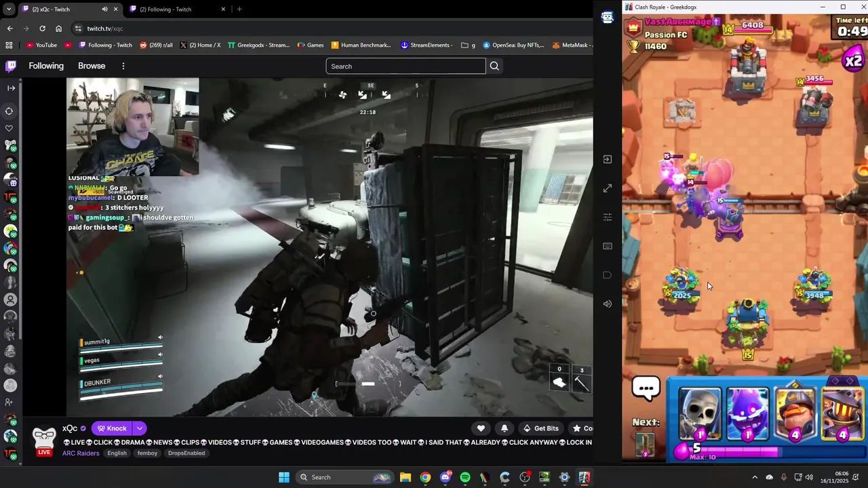
Task: Open the StreamElements bookmark
Action: (x=427, y=45)
